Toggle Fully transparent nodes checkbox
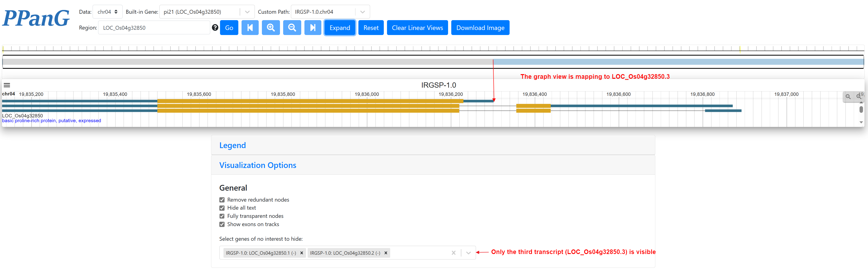The height and width of the screenshot is (273, 868). click(x=222, y=216)
